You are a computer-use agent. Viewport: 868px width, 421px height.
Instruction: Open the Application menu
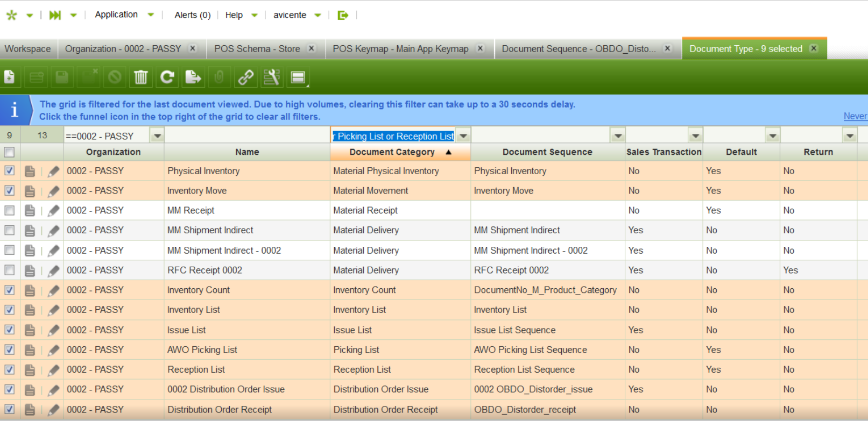(116, 15)
